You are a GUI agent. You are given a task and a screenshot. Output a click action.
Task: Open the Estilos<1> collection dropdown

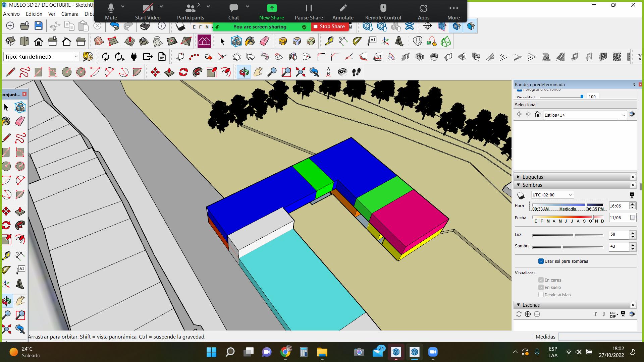point(623,115)
